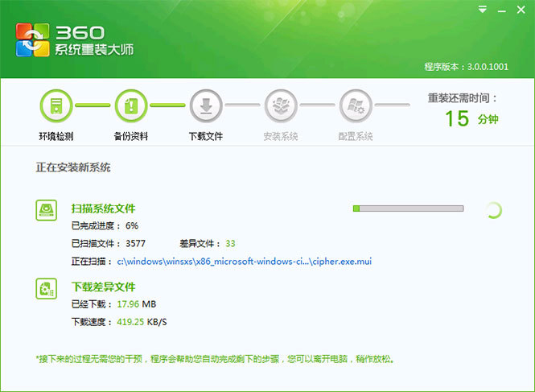Click the 扫描系统文件 disk icon
This screenshot has width=535, height=392.
coord(47,210)
